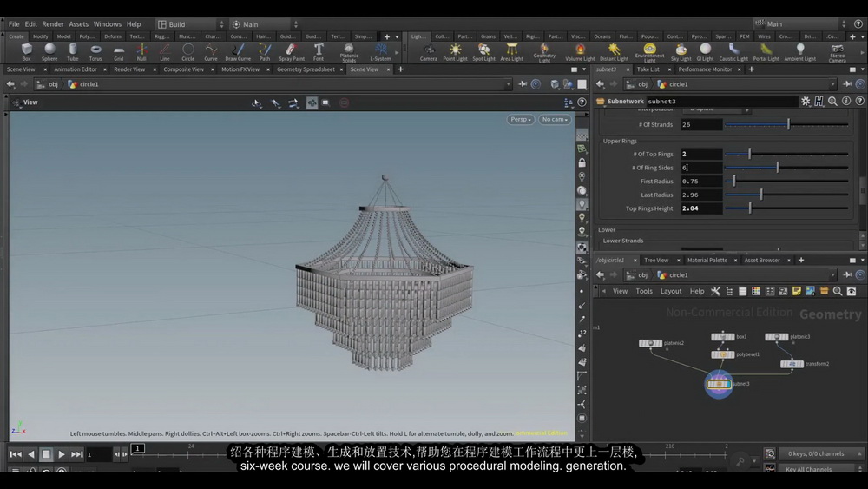Open parameter gear settings menu
The height and width of the screenshot is (489, 868).
click(x=805, y=101)
